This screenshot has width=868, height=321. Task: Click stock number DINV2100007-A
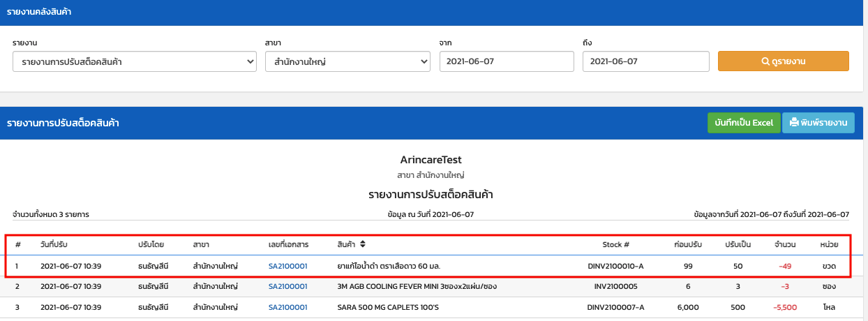coord(615,307)
